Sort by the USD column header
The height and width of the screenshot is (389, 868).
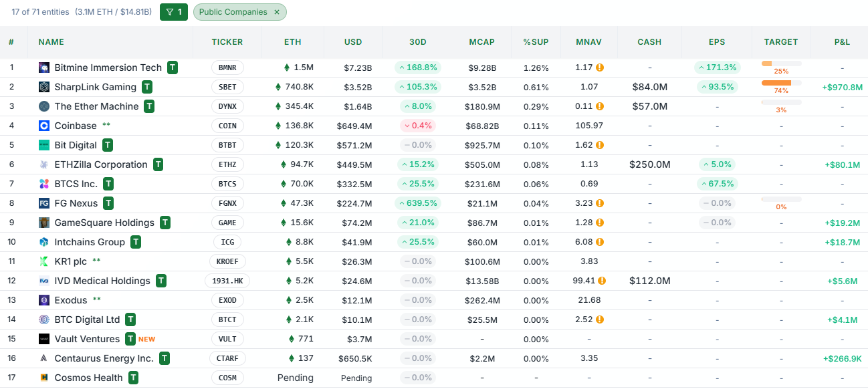353,42
